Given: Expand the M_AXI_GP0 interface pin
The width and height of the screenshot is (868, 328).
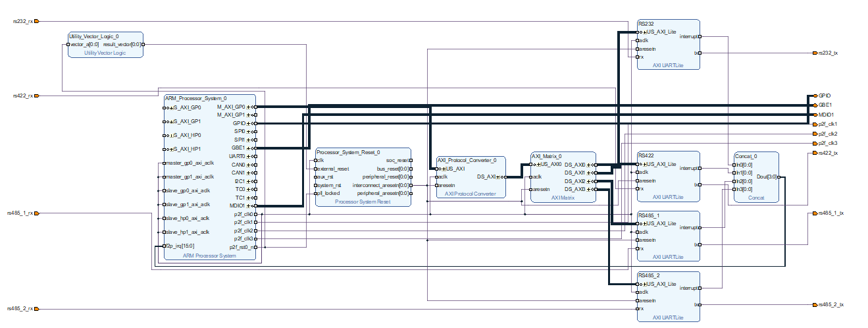Looking at the screenshot, I should 249,107.
